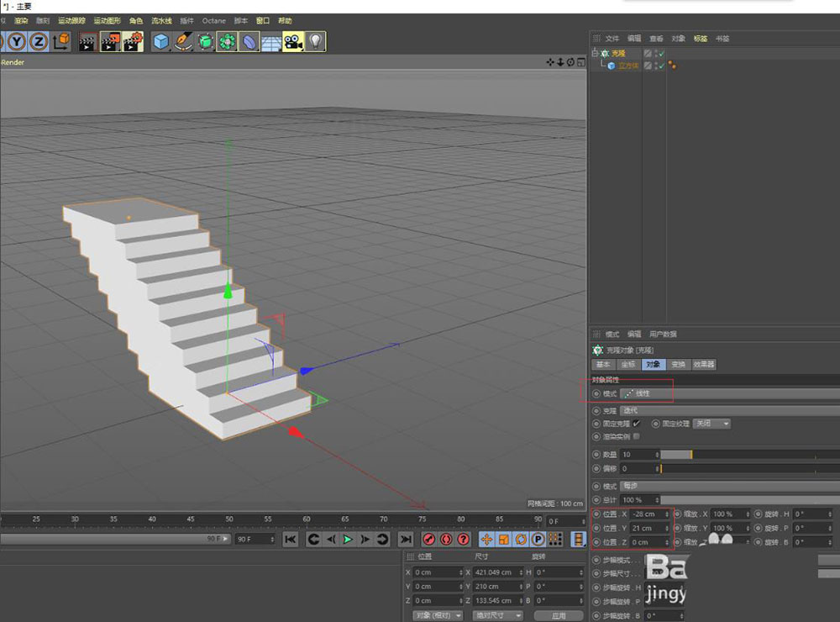This screenshot has height=622, width=840.
Task: Click animation dot beside 数量
Action: pos(596,454)
